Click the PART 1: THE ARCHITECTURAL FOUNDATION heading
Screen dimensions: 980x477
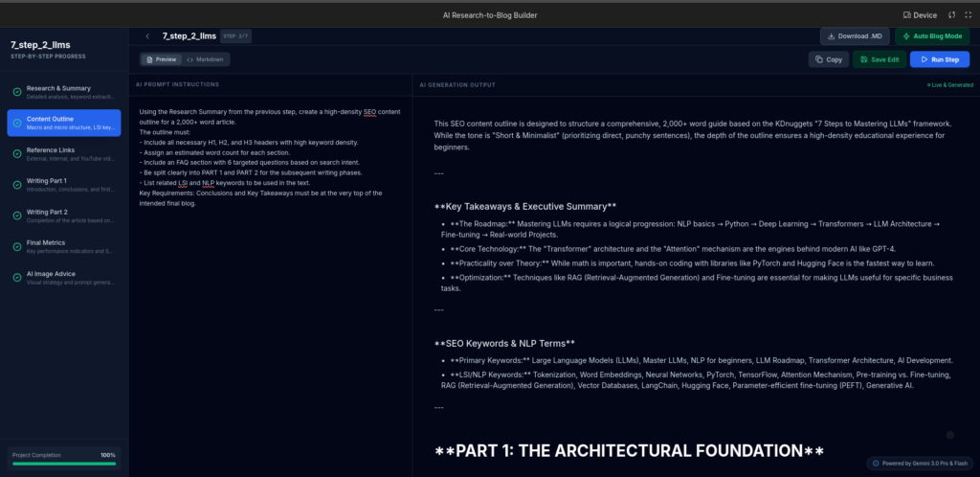point(629,451)
